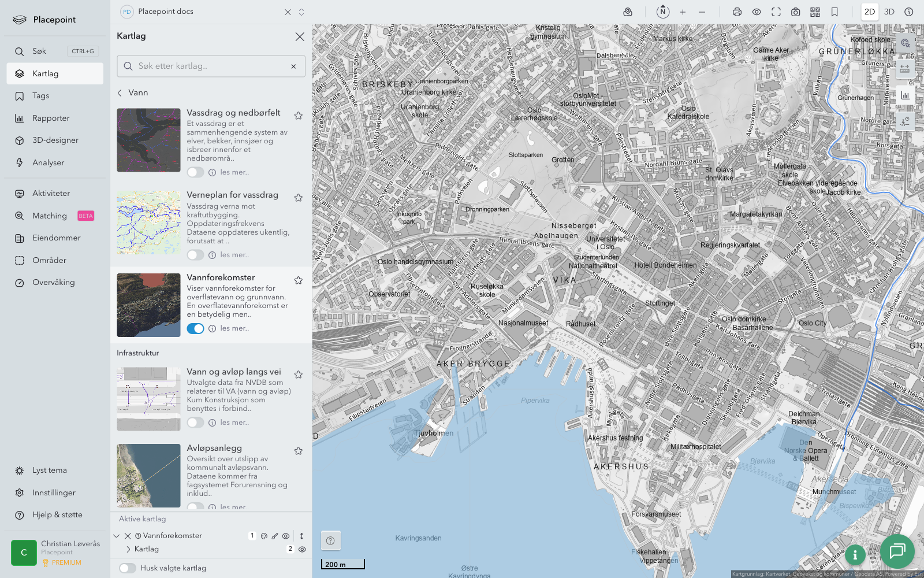
Task: Open the chart statistics map tool
Action: (x=904, y=95)
